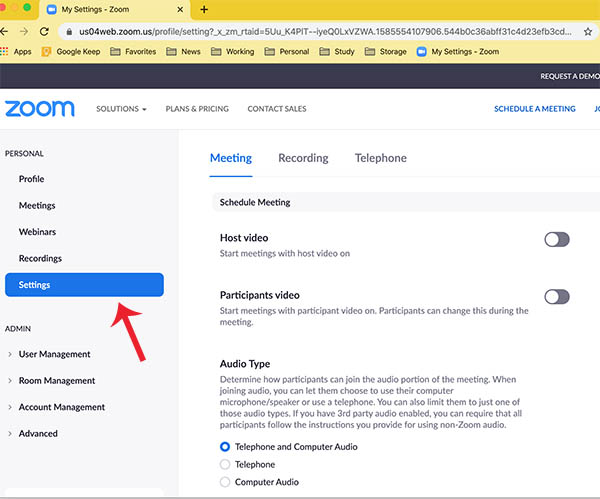Viewport: 600px width, 499px height.
Task: Open the Solutions dropdown menu
Action: tap(121, 109)
